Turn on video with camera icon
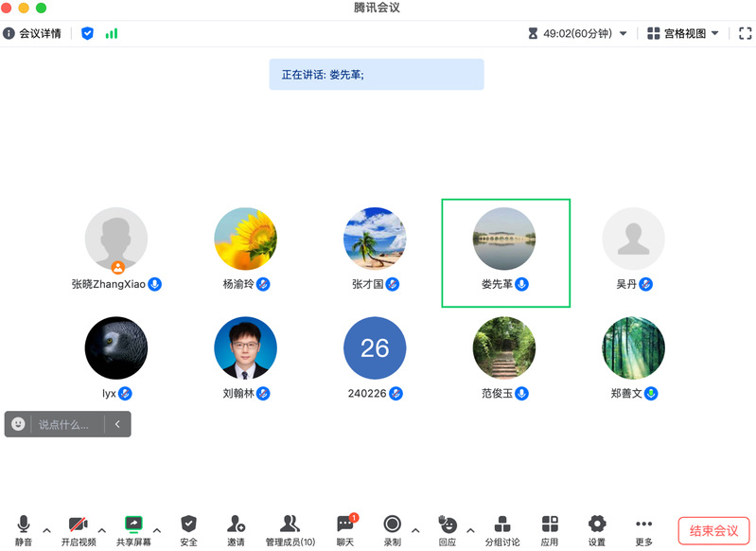The image size is (756, 551). [x=79, y=524]
